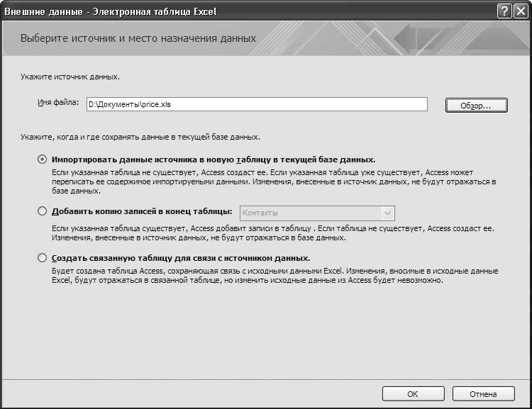Click the file name input field
This screenshot has height=409, width=532.
click(256, 104)
